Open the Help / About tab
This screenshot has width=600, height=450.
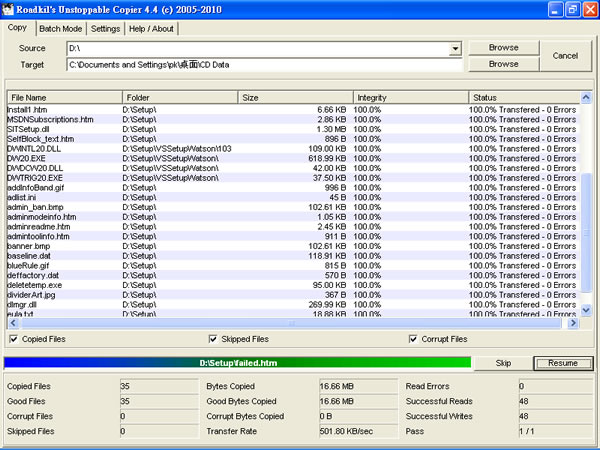(152, 28)
